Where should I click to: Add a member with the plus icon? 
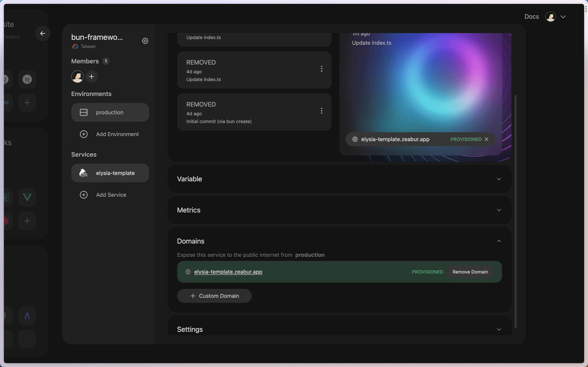(x=92, y=77)
